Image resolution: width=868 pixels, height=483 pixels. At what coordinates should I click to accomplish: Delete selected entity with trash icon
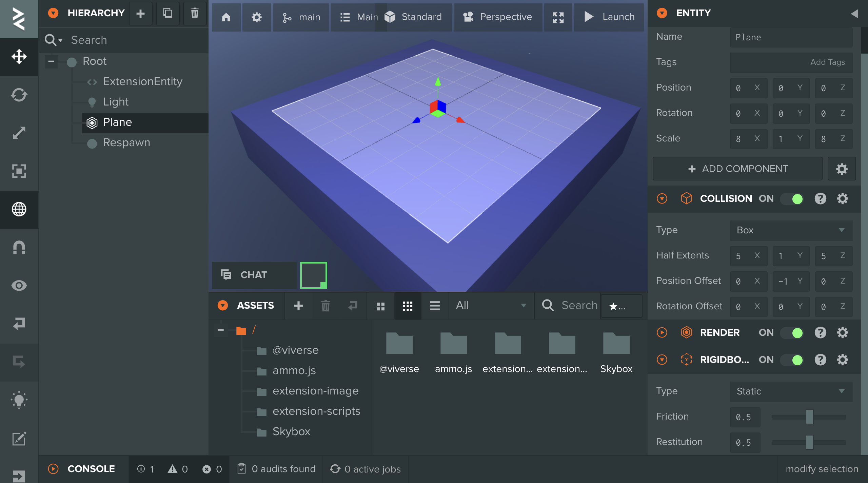tap(195, 14)
